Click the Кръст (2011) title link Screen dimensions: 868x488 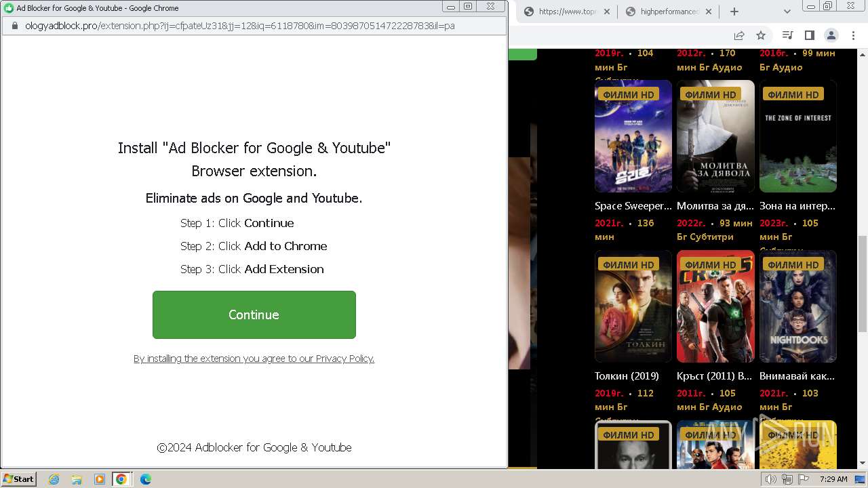click(x=715, y=376)
